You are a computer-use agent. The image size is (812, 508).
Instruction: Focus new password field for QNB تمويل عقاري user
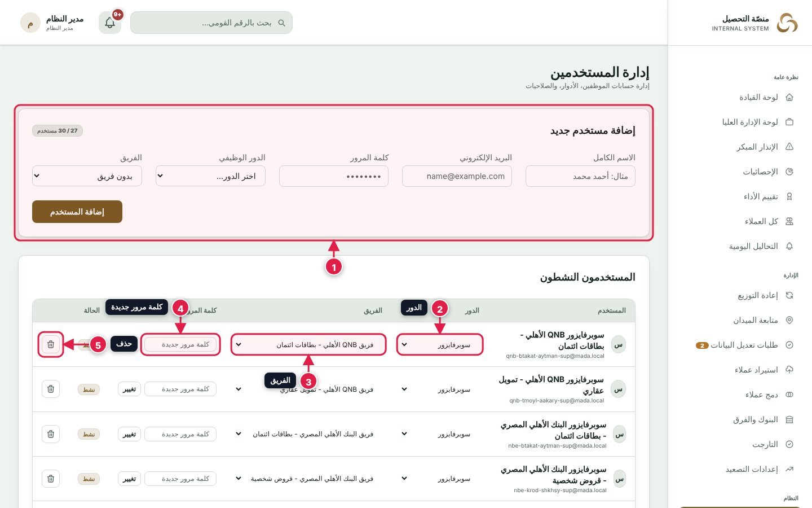pyautogui.click(x=180, y=389)
